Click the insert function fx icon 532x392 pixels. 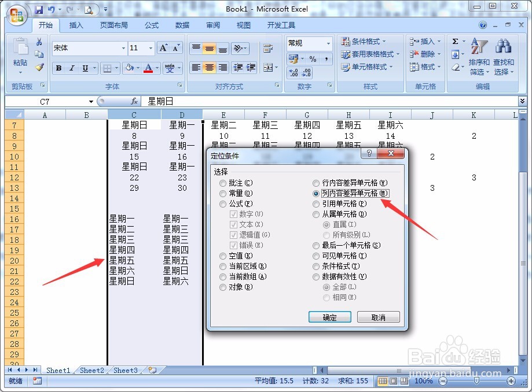coord(134,101)
